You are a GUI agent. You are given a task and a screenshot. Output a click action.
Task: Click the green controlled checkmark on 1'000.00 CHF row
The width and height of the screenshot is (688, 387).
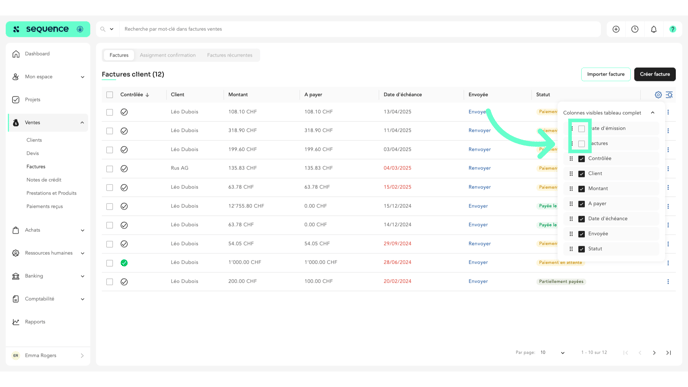(x=124, y=263)
